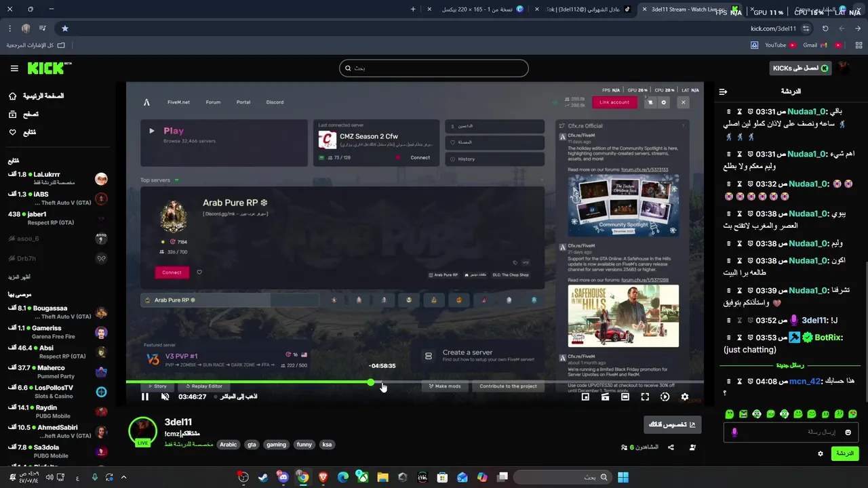Insert the angry square quick emote
This screenshot has width=868, height=488.
[743, 414]
